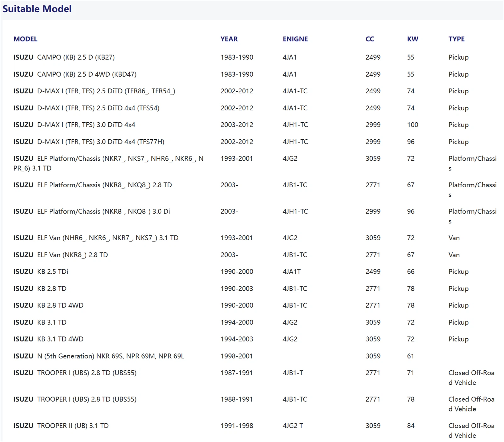Click the KW value '71'
This screenshot has width=504, height=442.
[x=410, y=373]
